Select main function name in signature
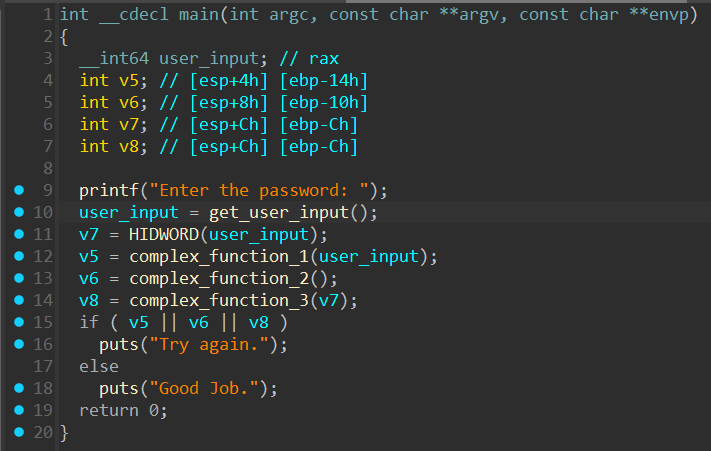711x451 pixels. (199, 15)
